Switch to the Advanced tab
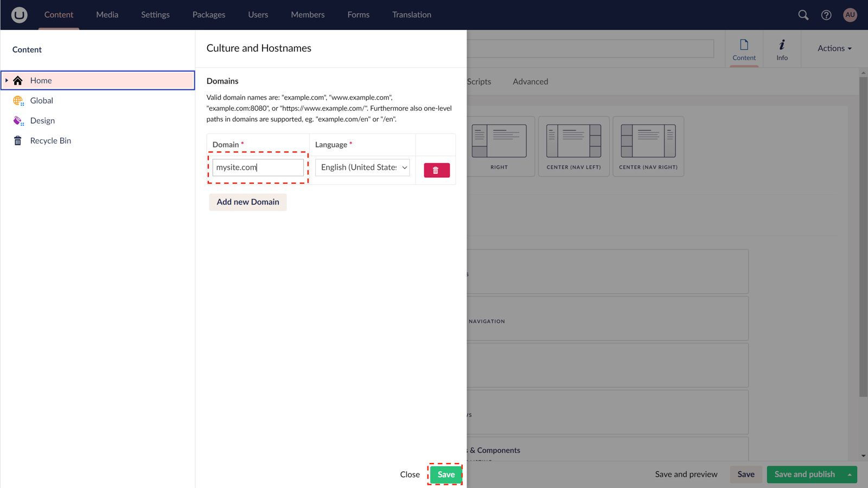Image resolution: width=868 pixels, height=488 pixels. (x=530, y=81)
